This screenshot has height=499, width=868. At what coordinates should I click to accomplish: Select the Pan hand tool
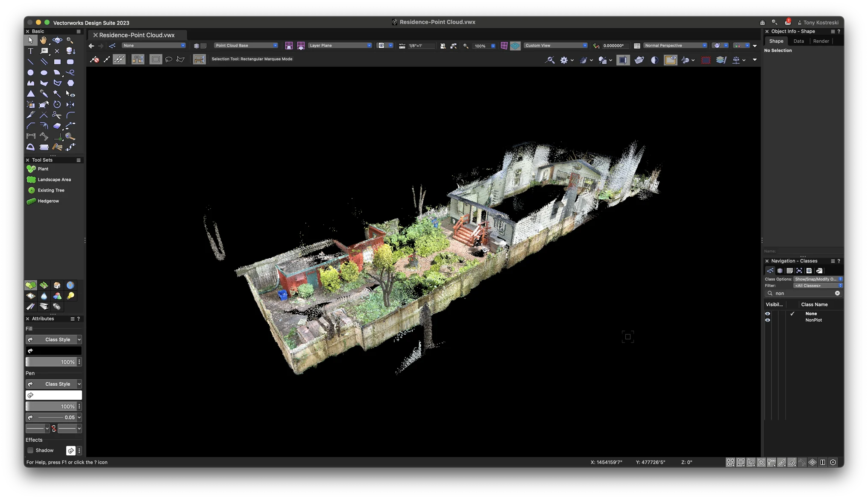(44, 40)
